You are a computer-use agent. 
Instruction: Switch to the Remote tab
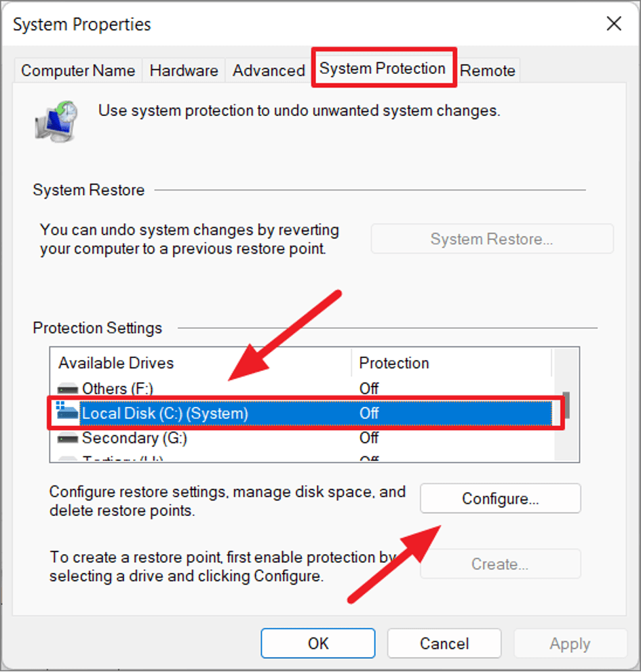click(x=488, y=71)
